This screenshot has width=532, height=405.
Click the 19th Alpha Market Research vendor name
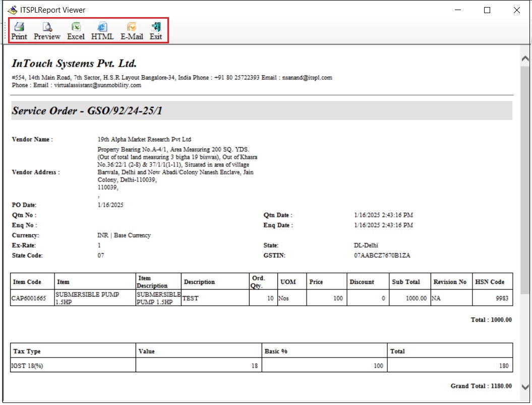pyautogui.click(x=144, y=139)
